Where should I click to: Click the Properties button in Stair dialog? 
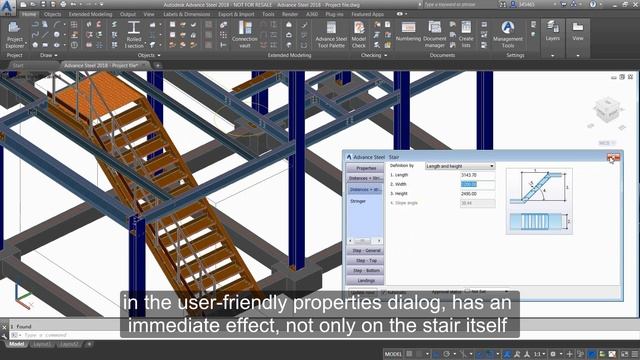point(365,168)
